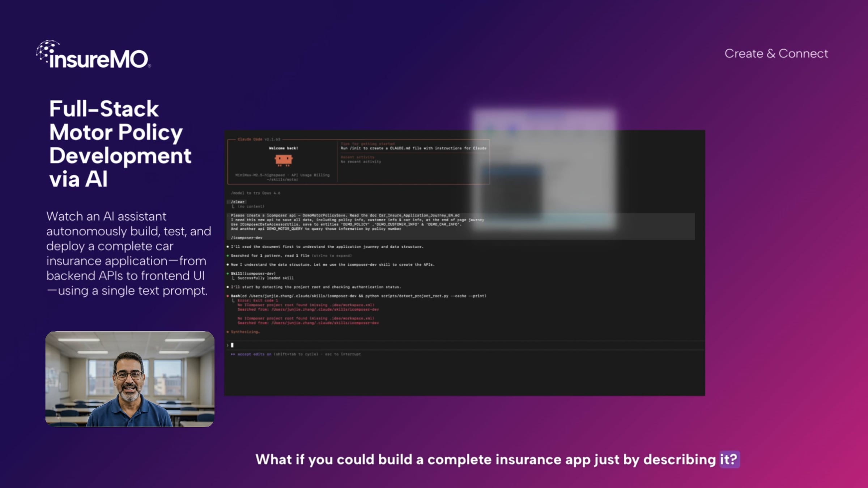
Task: Click the "/icomposer-dev" command line
Action: click(246, 238)
